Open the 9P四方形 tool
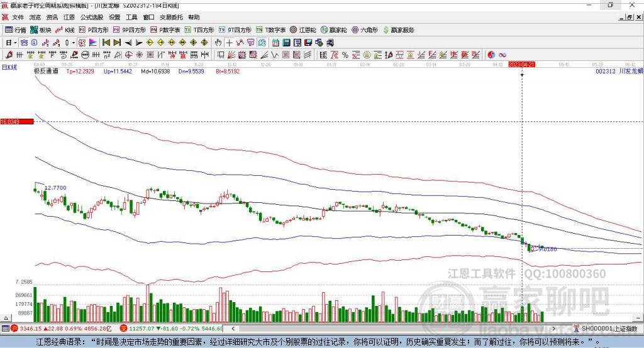This screenshot has width=644, height=348. coord(130,30)
